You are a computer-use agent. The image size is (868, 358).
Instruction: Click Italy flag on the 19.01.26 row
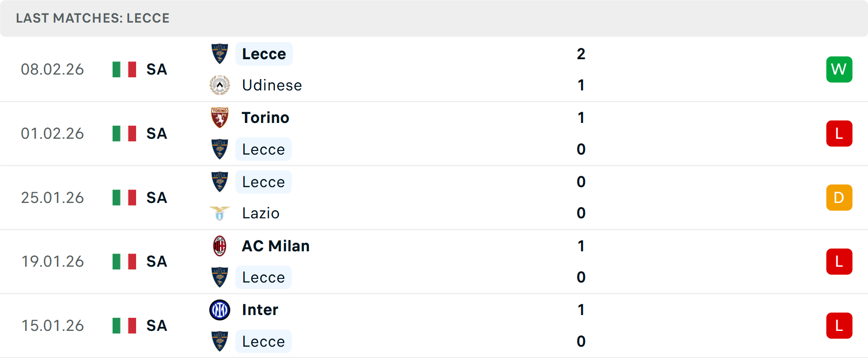(124, 262)
